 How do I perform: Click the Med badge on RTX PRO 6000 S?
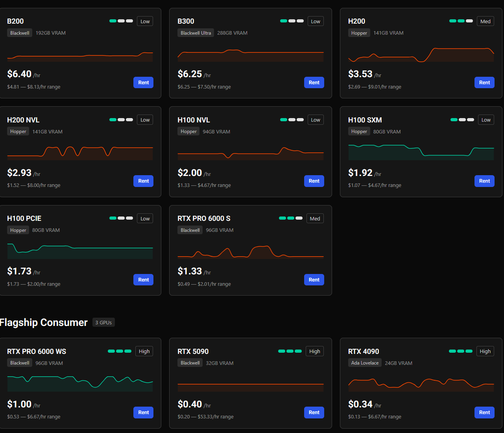click(x=315, y=218)
